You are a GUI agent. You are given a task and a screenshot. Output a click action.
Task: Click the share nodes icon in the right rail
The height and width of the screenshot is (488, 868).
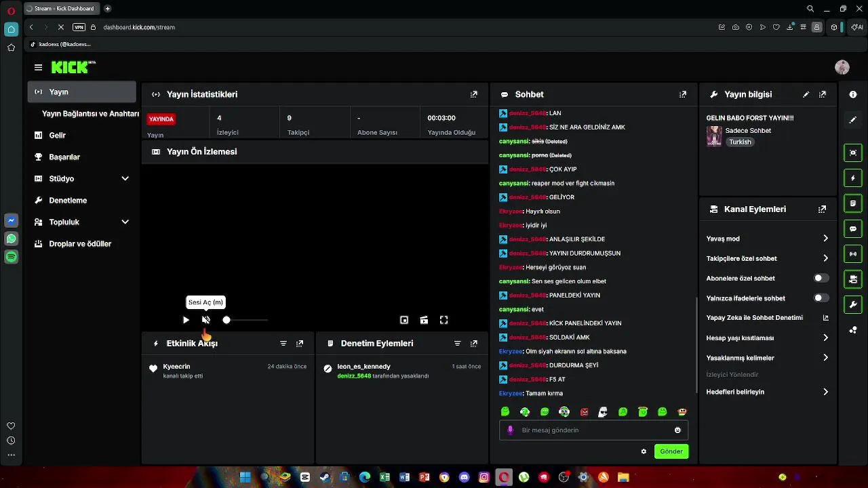tap(853, 330)
